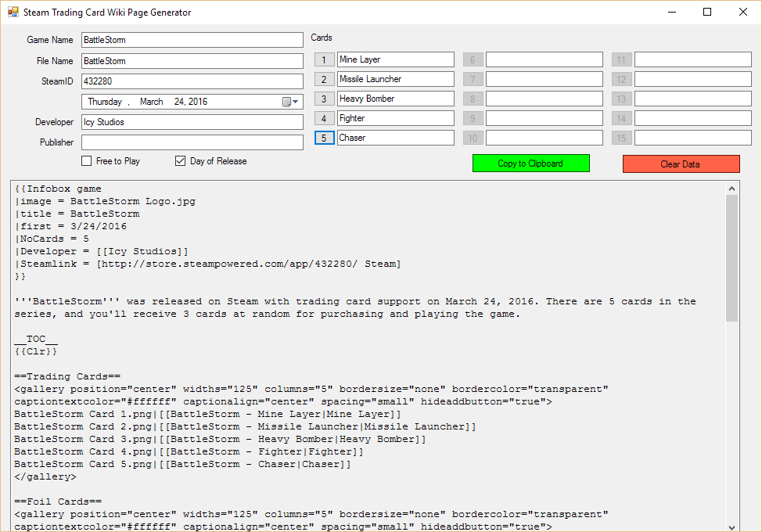Click the empty Publisher input field

point(192,142)
